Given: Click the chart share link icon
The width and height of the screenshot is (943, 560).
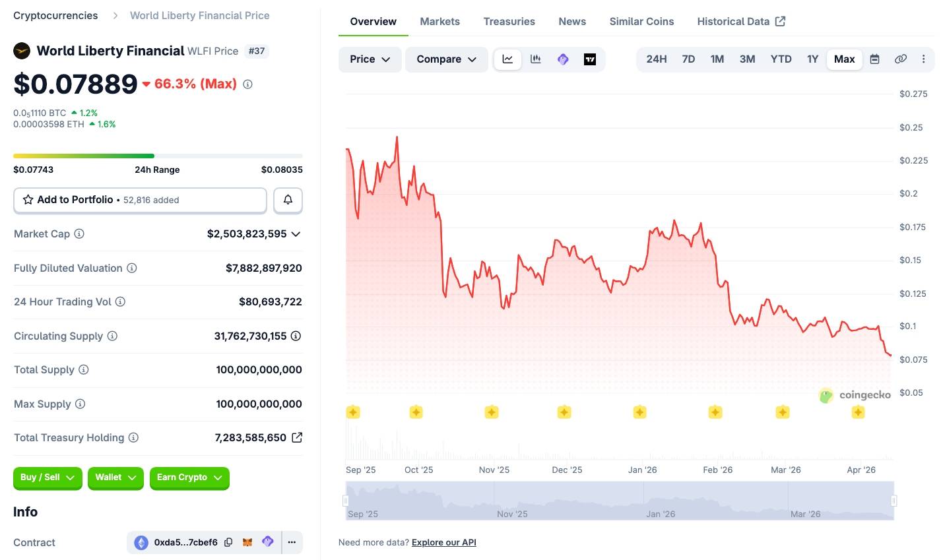Looking at the screenshot, I should (x=900, y=59).
